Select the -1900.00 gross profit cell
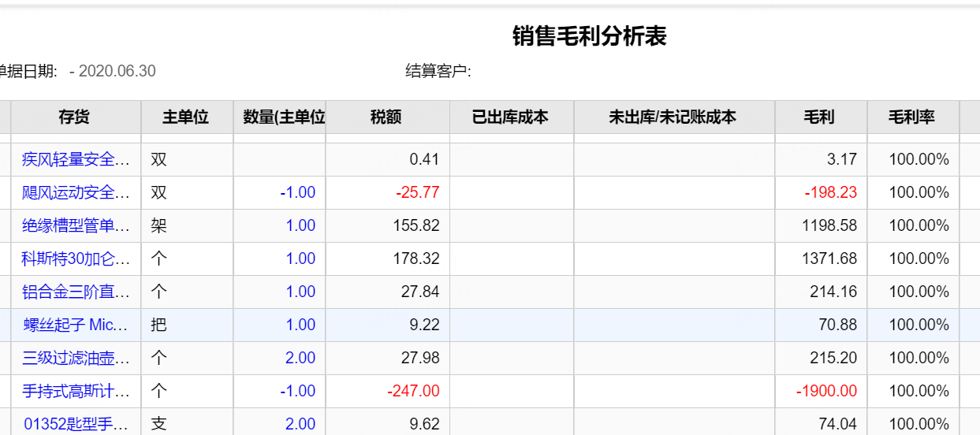 820,391
